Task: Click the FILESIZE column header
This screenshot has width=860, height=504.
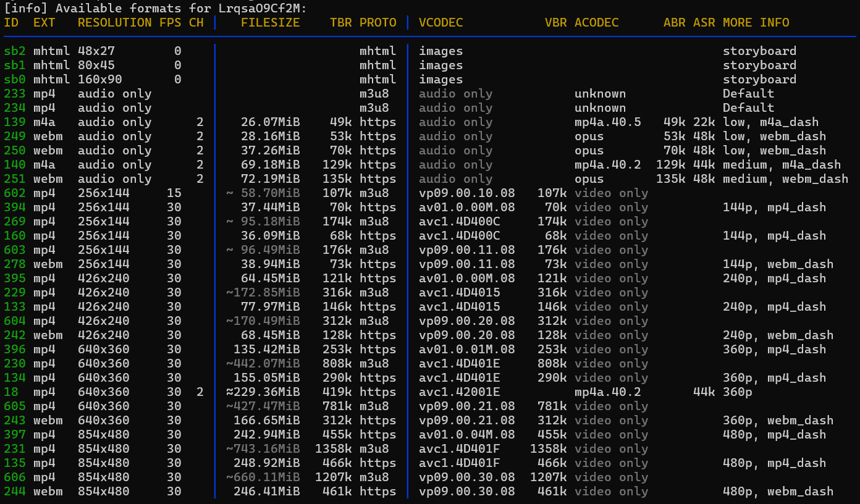Action: tap(270, 23)
